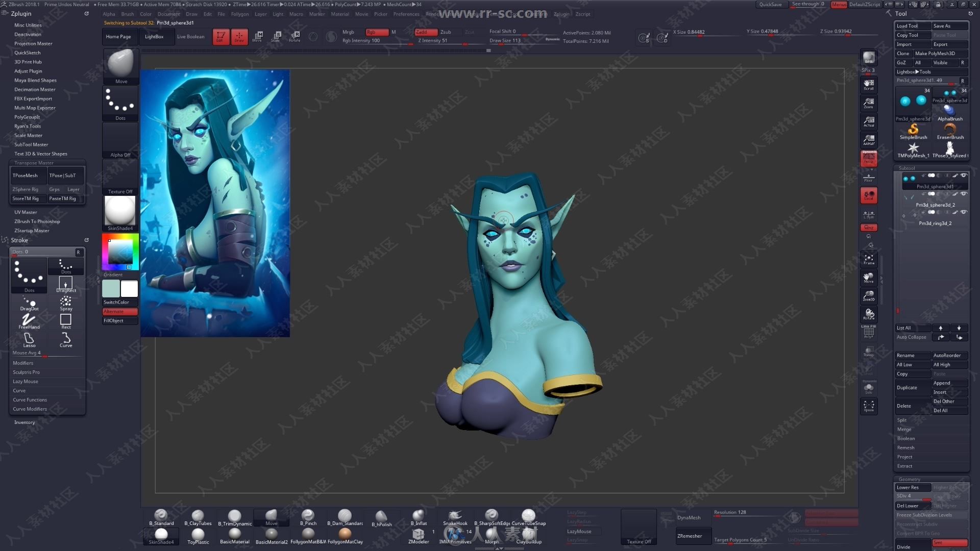Select the SnakeHook brush
980x551 pixels.
click(x=455, y=517)
